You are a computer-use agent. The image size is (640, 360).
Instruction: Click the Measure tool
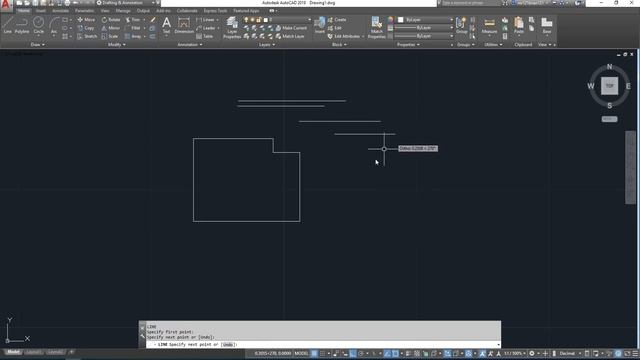tap(489, 25)
